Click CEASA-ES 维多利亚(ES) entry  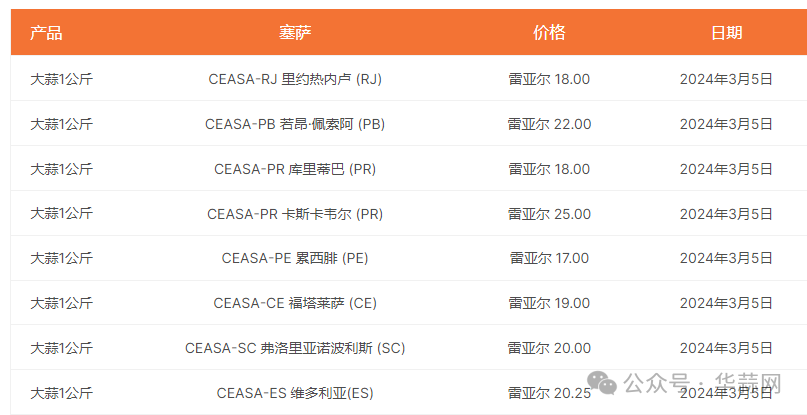pyautogui.click(x=295, y=393)
